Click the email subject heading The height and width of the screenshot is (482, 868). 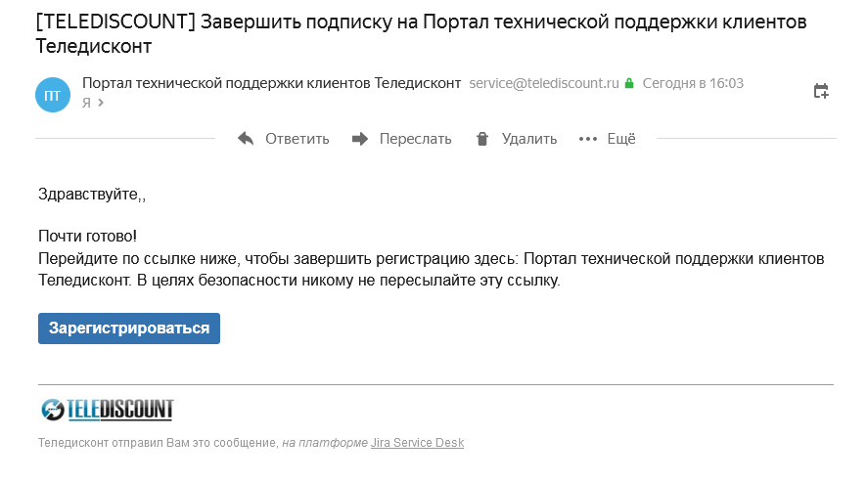421,33
